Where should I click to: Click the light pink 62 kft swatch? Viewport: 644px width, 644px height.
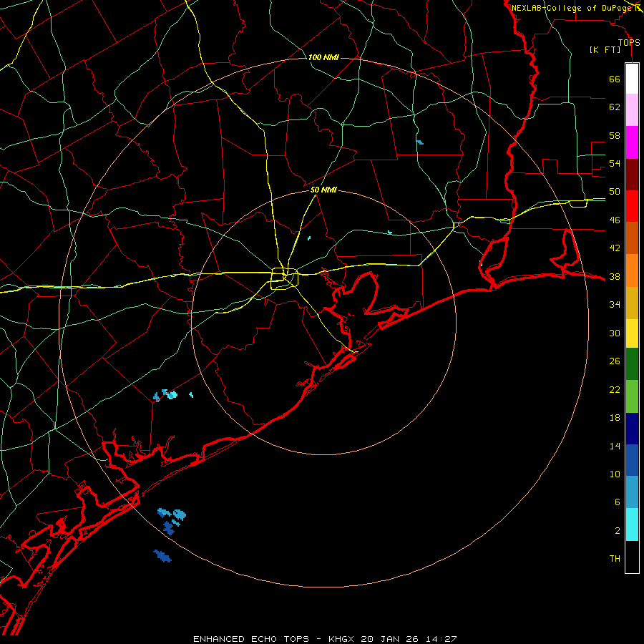632,110
